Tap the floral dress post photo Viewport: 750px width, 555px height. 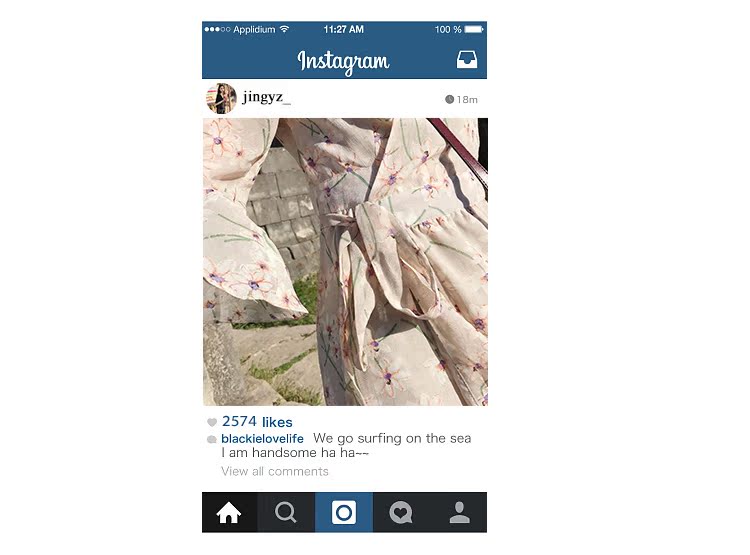[x=345, y=262]
